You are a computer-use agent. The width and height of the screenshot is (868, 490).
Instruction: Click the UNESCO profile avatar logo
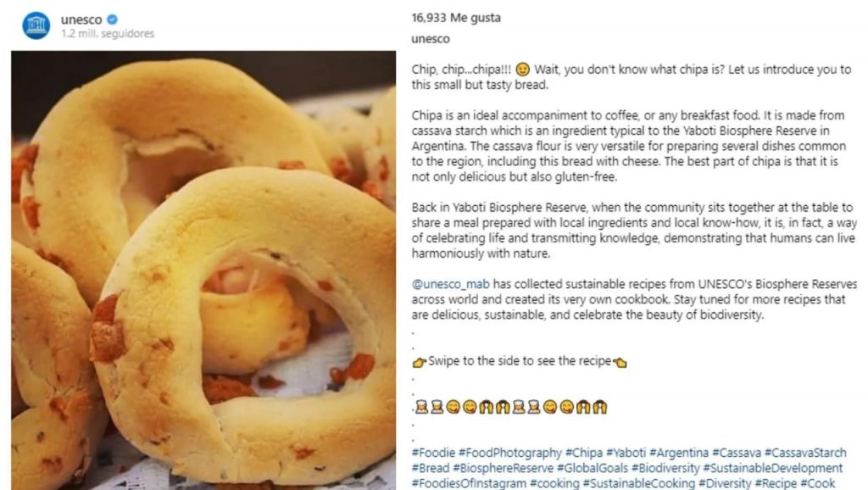tap(36, 25)
